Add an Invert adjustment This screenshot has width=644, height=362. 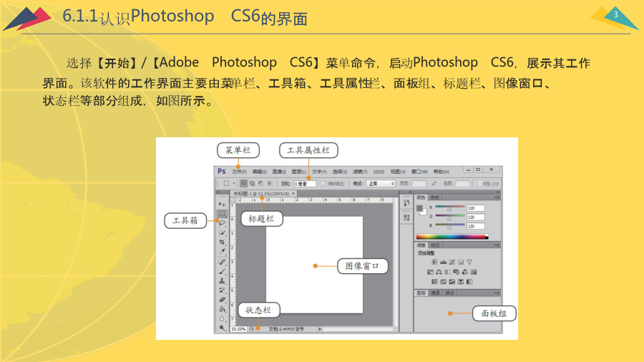(434, 282)
